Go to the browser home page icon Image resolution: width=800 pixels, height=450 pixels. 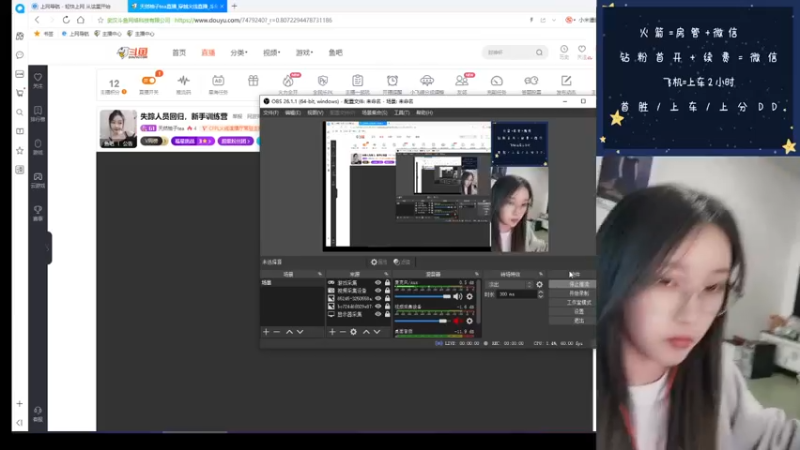pyautogui.click(x=81, y=20)
